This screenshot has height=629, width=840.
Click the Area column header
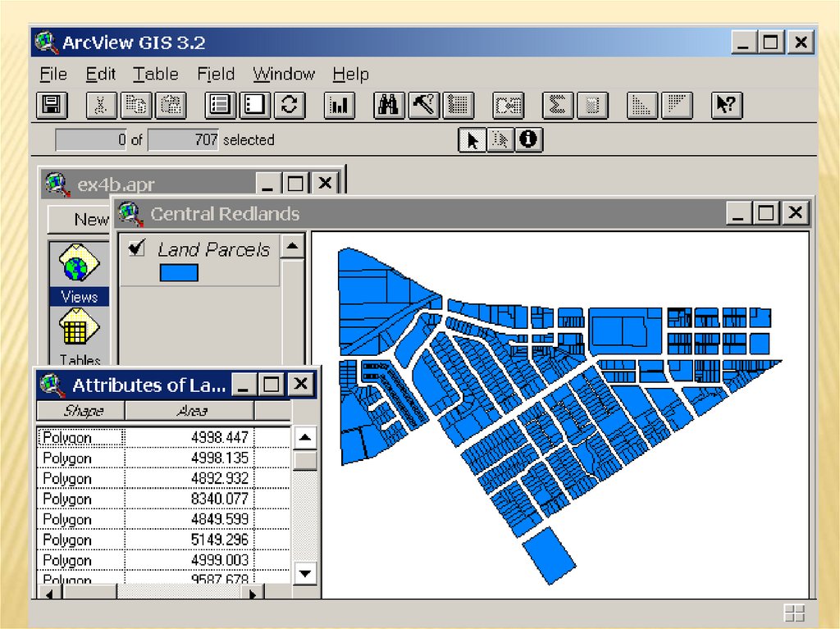[190, 411]
